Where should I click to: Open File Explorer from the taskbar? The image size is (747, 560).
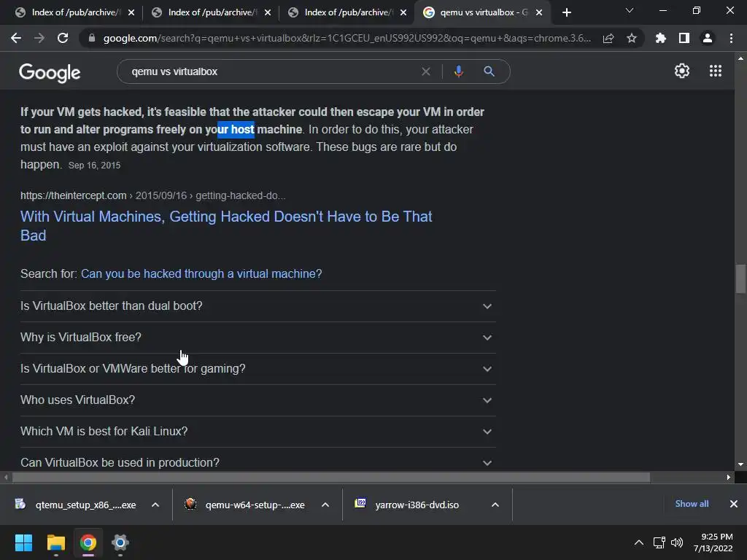55,542
